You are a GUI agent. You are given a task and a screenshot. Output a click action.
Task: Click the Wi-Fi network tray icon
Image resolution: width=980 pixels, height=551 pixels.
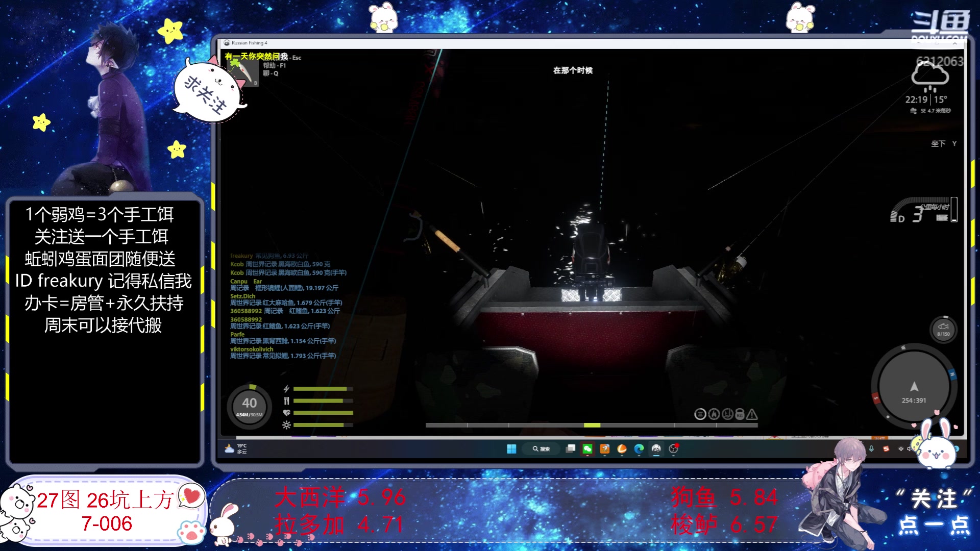coord(901,449)
